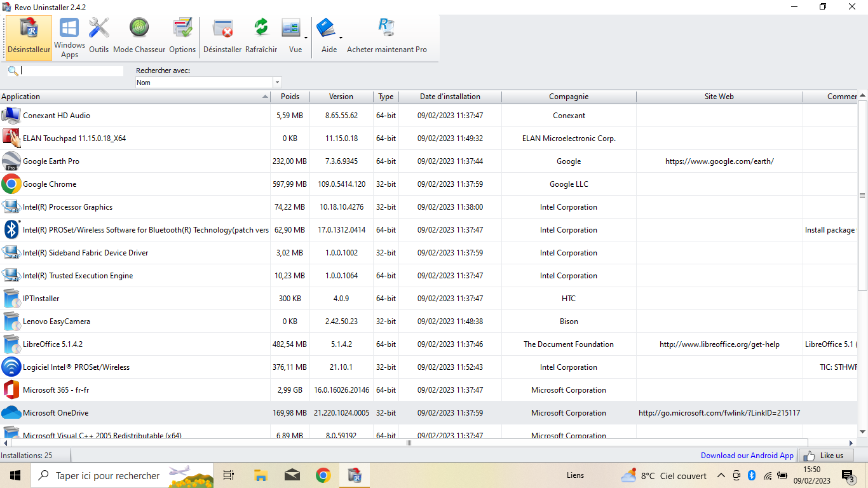Image resolution: width=868 pixels, height=488 pixels.
Task: Click in the search text field
Action: tap(72, 71)
